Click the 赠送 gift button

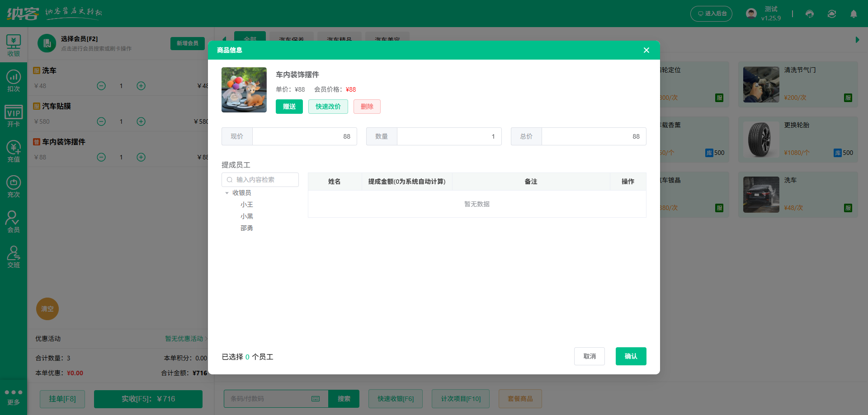[x=289, y=107]
